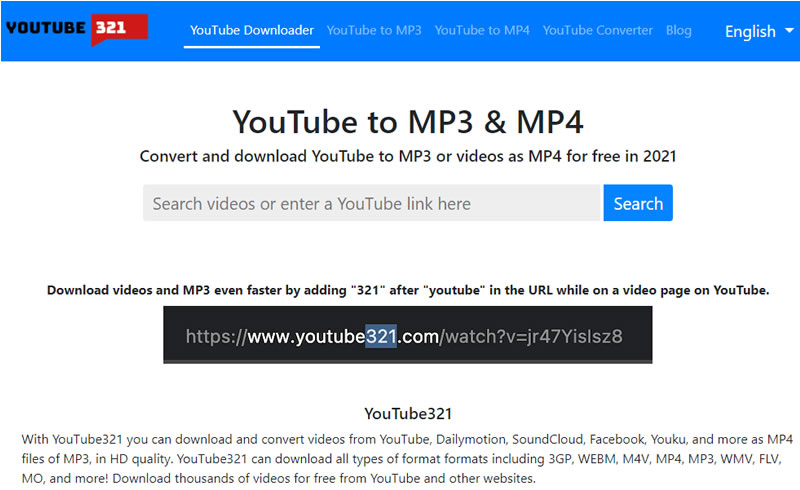Click the highlighted 321 in the example URL

(x=381, y=336)
